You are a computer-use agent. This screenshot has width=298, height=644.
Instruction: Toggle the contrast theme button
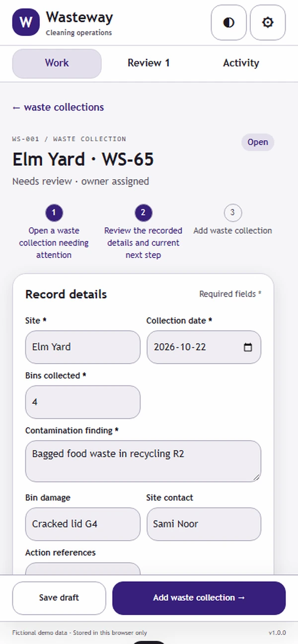(229, 22)
